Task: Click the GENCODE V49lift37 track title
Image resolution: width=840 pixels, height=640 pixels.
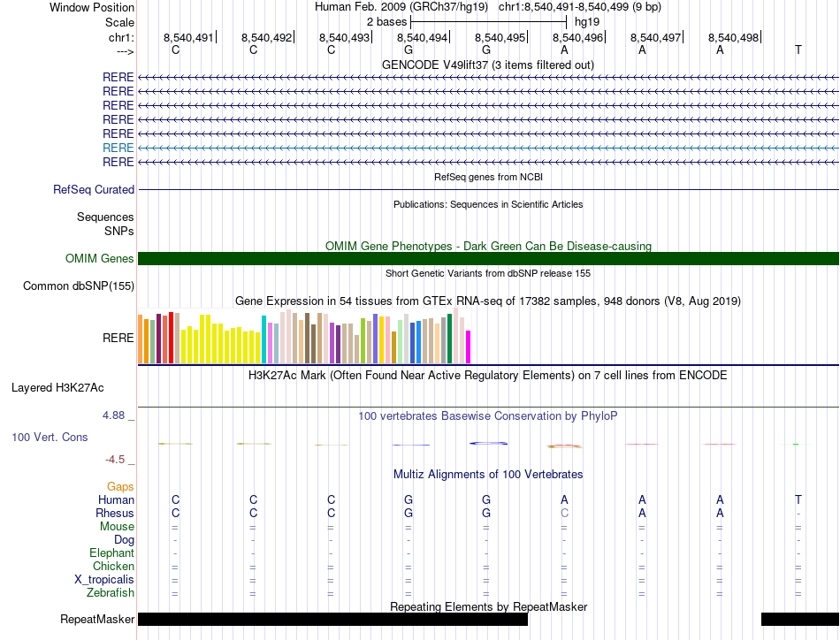Action: click(x=488, y=65)
